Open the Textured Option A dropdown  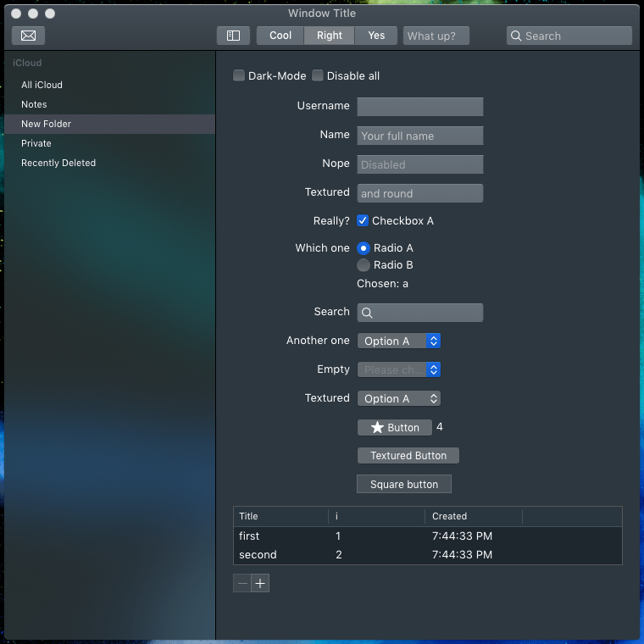399,398
